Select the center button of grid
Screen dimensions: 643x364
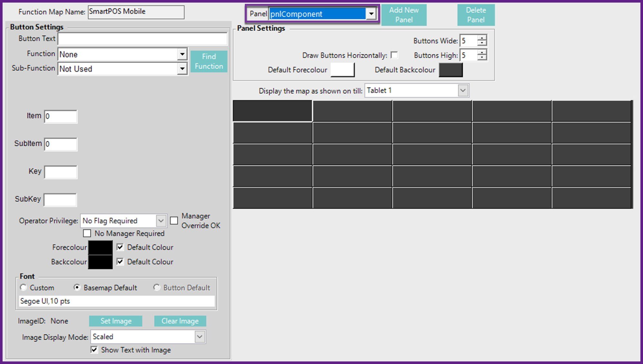pos(432,154)
